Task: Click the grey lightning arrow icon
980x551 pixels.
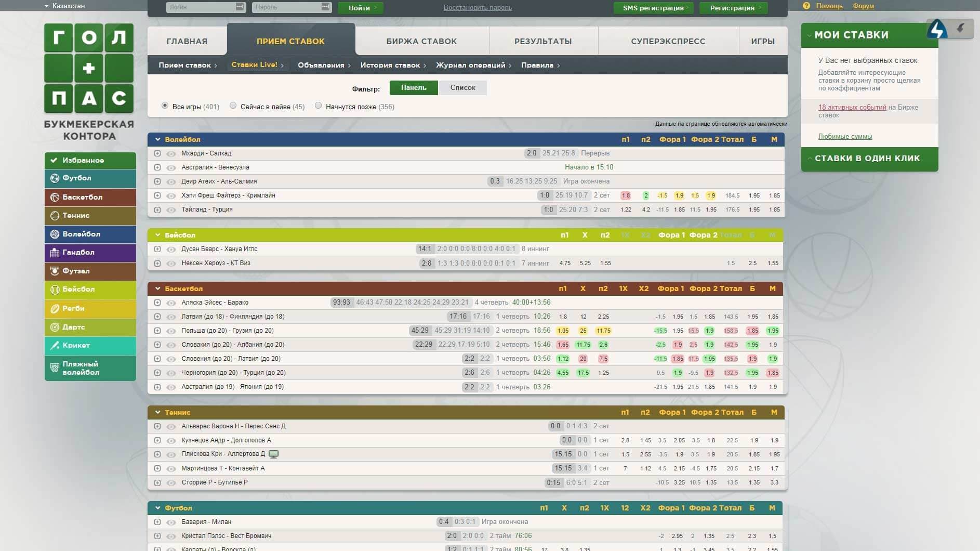Action: click(960, 28)
